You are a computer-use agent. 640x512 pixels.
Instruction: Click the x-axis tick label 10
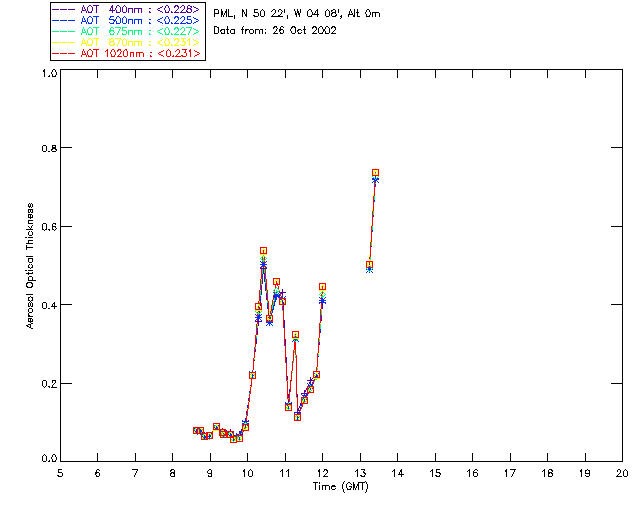pyautogui.click(x=247, y=473)
